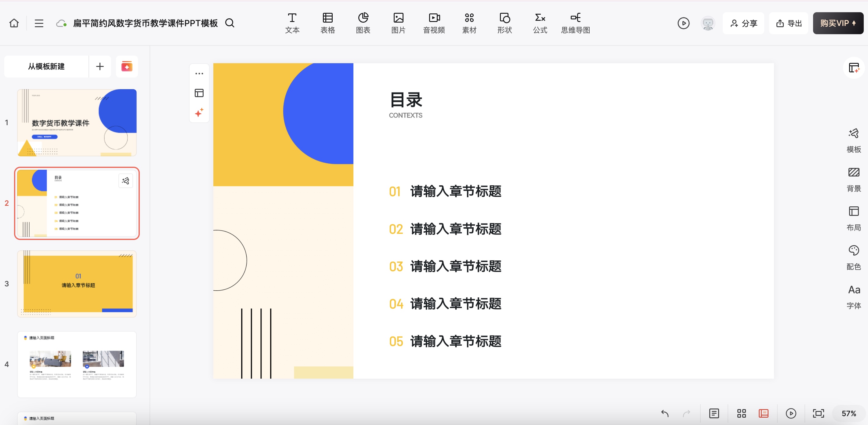868x425 pixels.
Task: Insert a text box (文本)
Action: tap(292, 23)
